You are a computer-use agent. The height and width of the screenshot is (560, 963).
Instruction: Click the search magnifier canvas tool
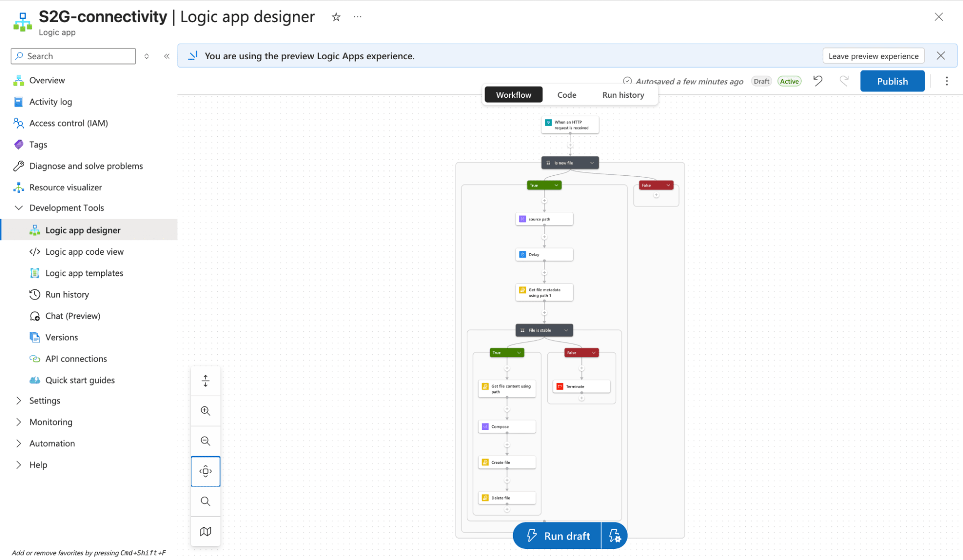click(x=206, y=501)
